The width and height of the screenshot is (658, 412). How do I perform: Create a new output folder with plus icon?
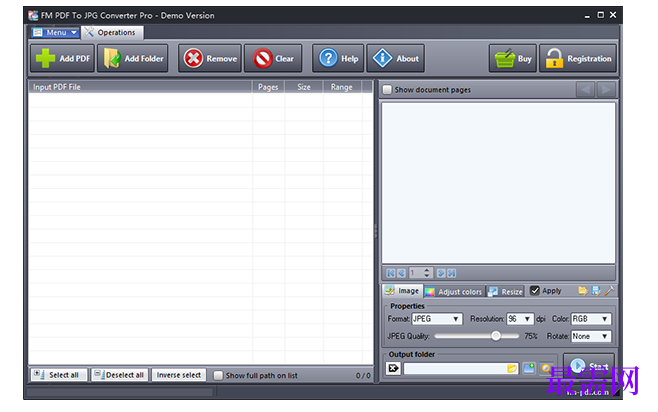pyautogui.click(x=529, y=368)
